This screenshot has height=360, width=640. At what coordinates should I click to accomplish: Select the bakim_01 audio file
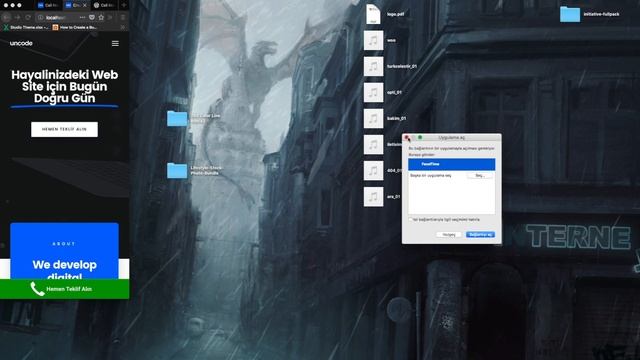pos(373,118)
